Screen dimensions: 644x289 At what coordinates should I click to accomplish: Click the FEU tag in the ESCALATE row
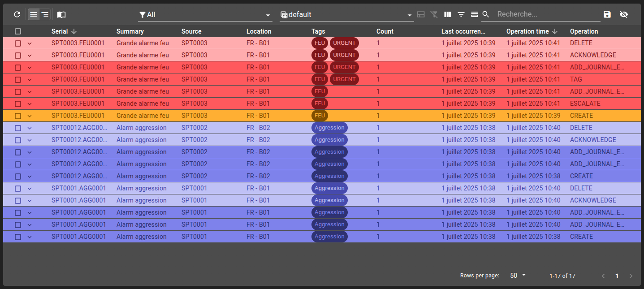[x=320, y=104]
